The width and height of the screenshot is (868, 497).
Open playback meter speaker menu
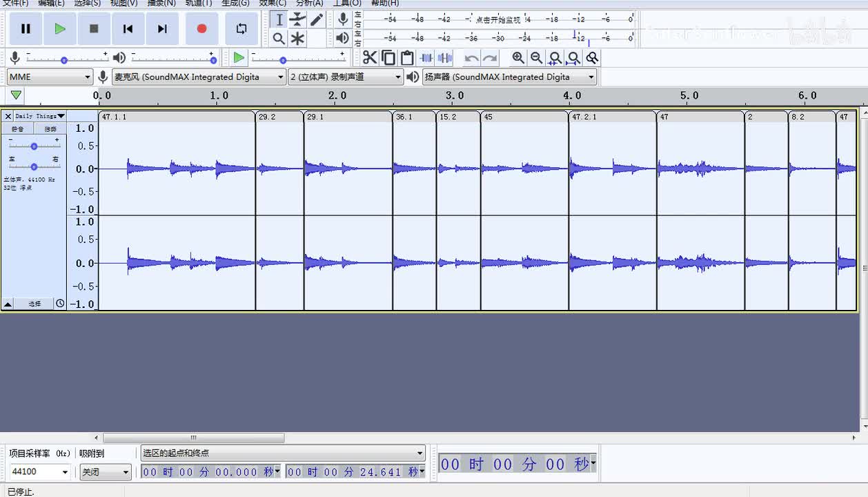tap(343, 38)
